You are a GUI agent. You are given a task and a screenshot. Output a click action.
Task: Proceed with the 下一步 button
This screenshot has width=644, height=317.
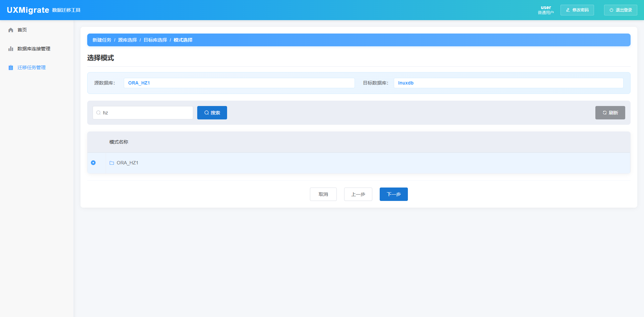point(393,194)
